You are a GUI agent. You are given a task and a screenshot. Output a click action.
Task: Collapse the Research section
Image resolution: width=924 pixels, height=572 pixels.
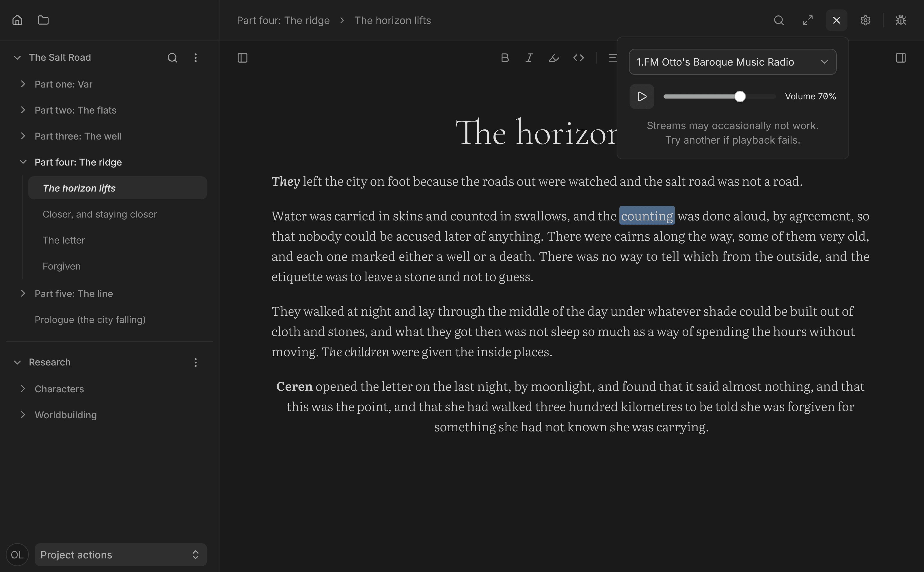point(17,363)
